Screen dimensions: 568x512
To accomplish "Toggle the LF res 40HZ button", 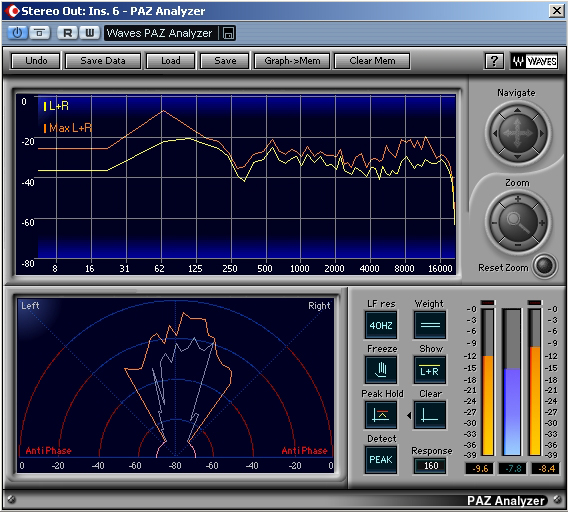I will (381, 325).
